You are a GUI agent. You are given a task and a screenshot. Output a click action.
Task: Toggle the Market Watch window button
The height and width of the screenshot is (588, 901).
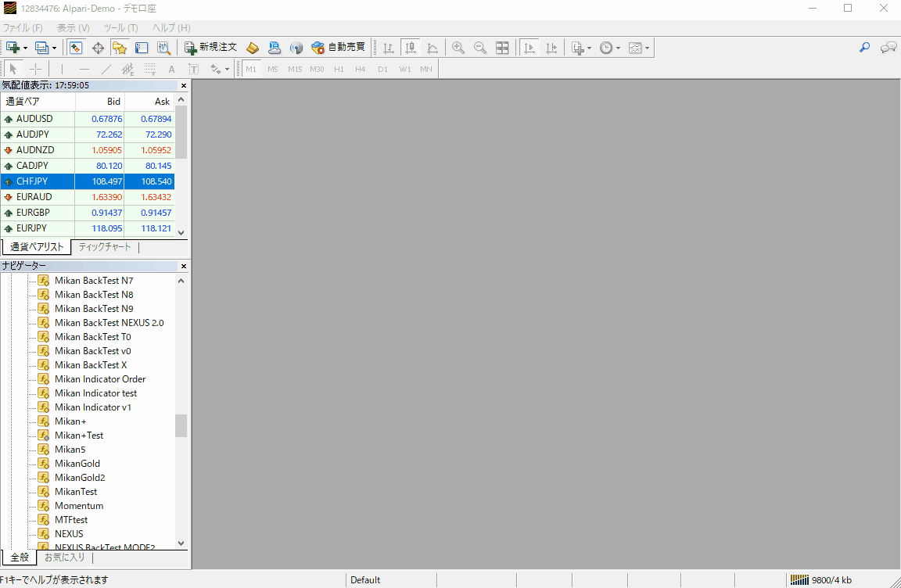(76, 48)
